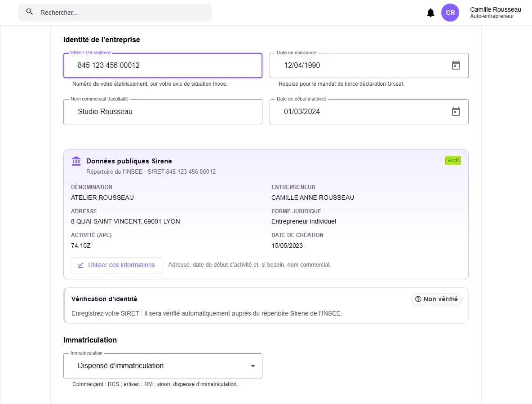
Task: Open the Dispensé d'immatriculation combo box
Action: pos(163,366)
